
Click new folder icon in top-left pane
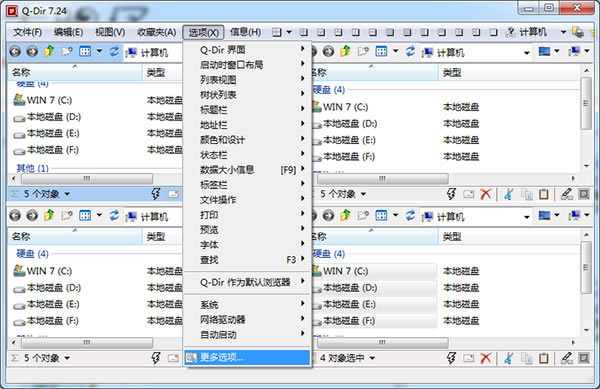click(x=67, y=51)
